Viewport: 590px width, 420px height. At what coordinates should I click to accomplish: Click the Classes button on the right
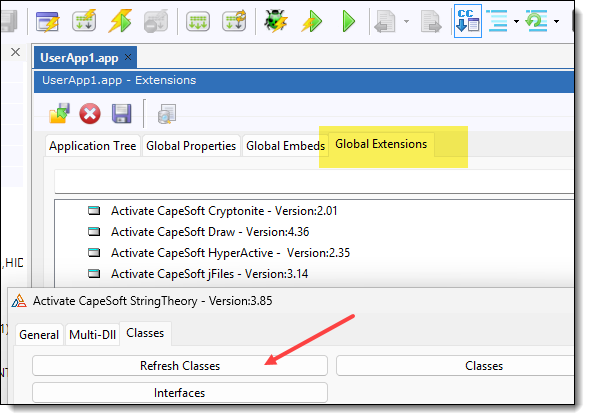pos(455,366)
